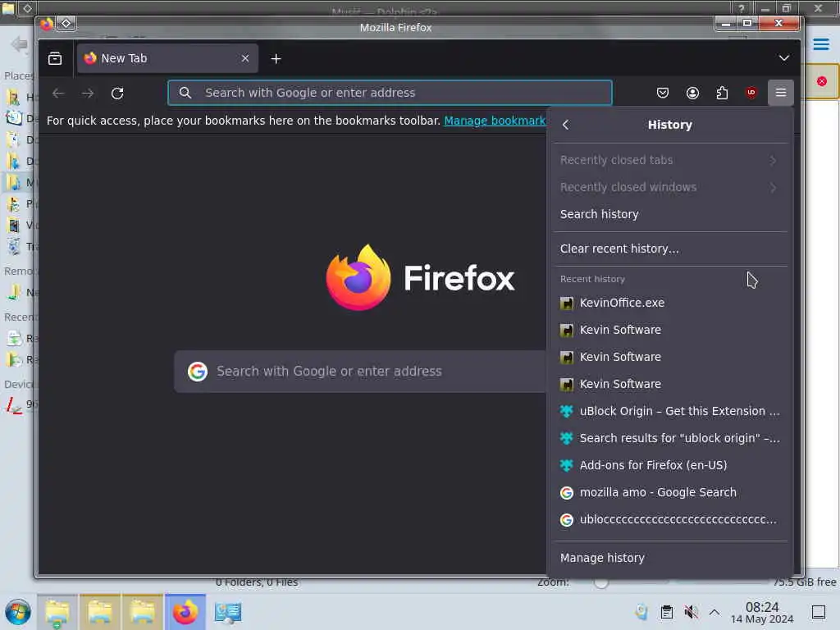Open the Firefox account icon
This screenshot has height=630, width=840.
[692, 93]
